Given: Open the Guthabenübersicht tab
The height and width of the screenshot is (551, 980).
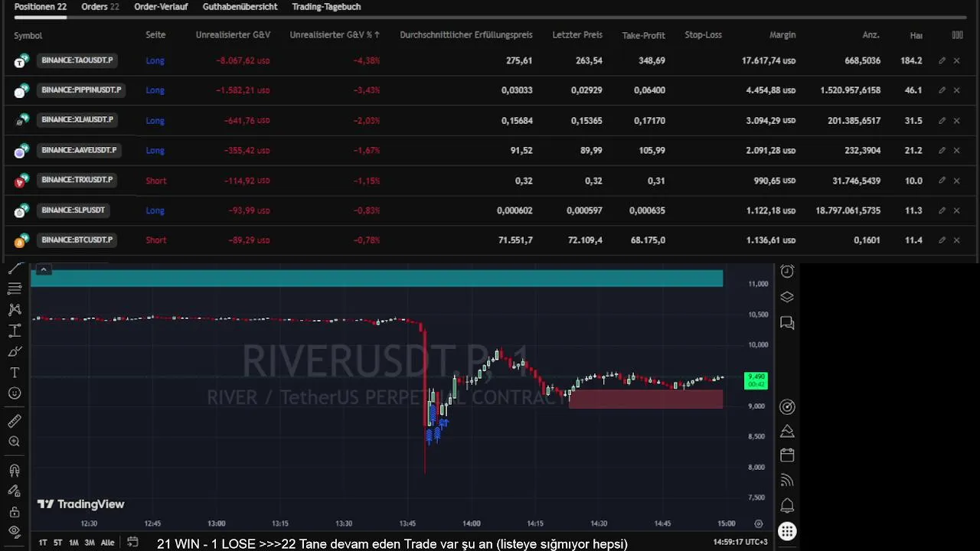Looking at the screenshot, I should 240,7.
